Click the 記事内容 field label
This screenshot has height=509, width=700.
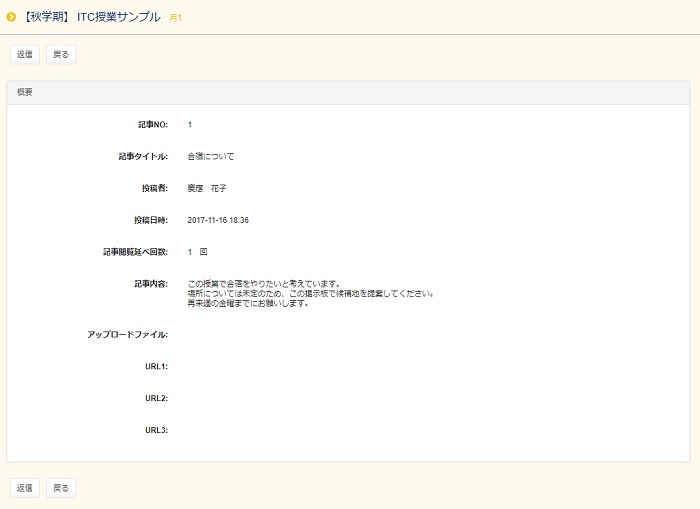[x=151, y=284]
